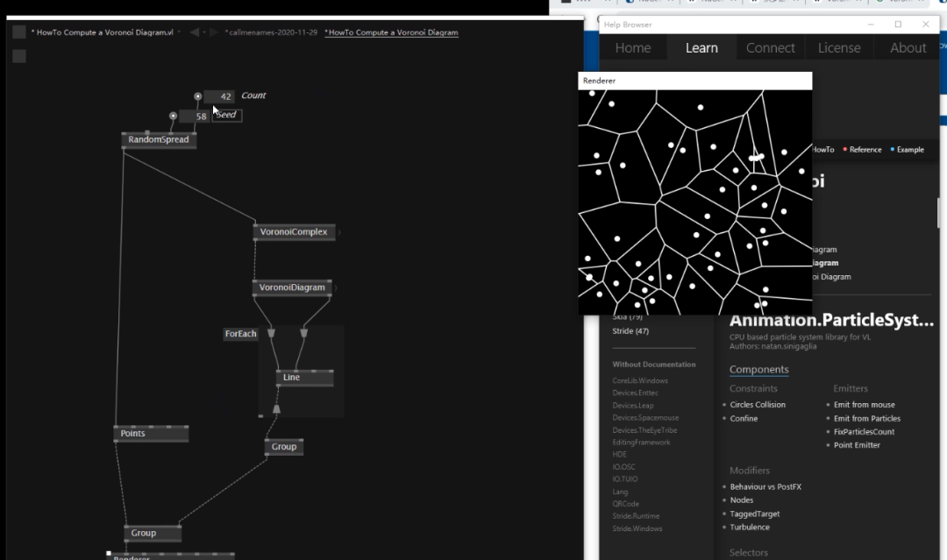947x560 pixels.
Task: Select the RandomSpread node
Action: (x=159, y=139)
